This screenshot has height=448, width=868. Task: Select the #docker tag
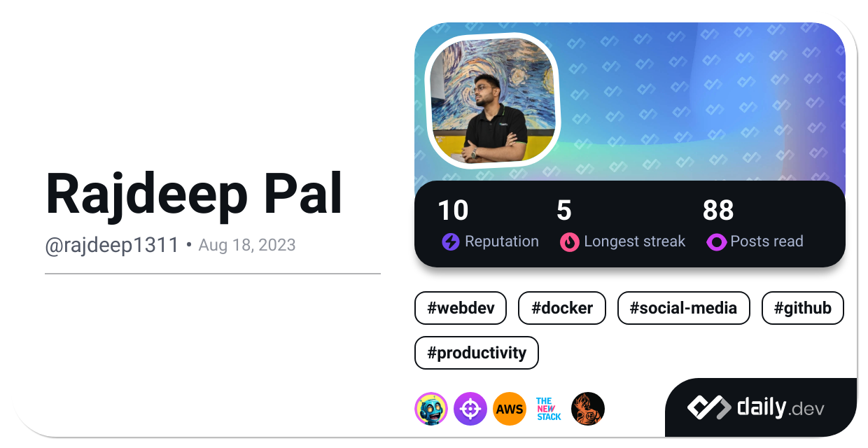click(562, 308)
